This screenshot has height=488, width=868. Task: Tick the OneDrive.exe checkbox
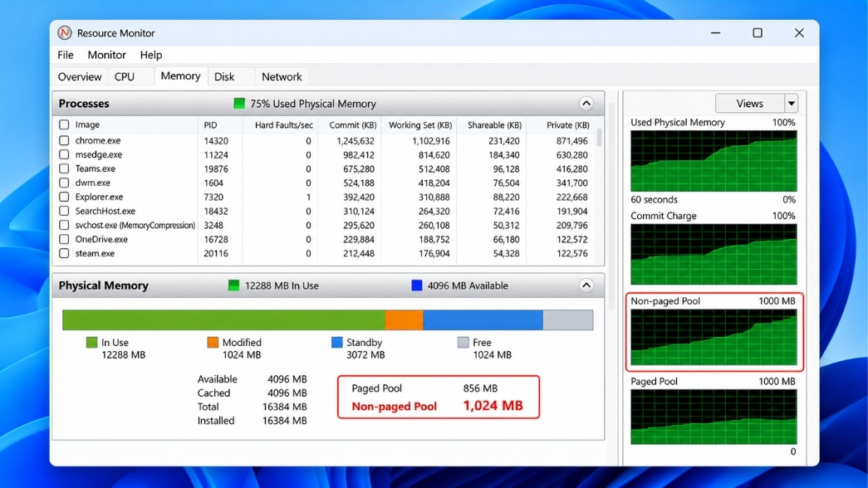pos(64,239)
